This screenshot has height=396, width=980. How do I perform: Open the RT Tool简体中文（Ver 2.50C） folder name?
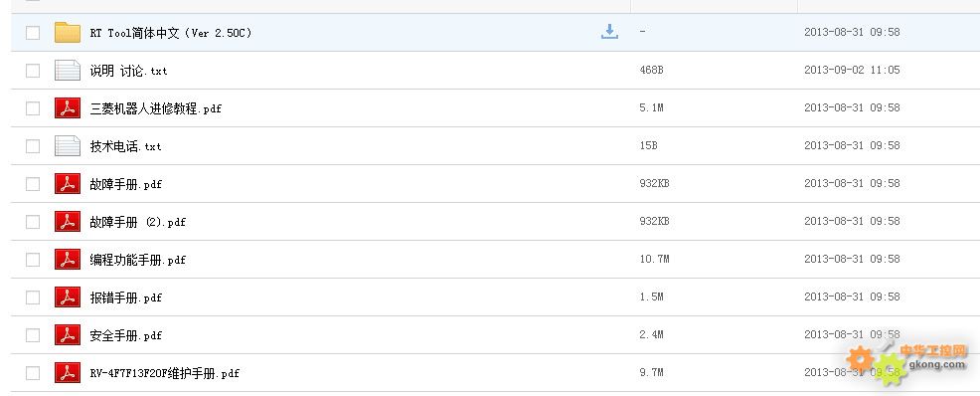(x=171, y=33)
